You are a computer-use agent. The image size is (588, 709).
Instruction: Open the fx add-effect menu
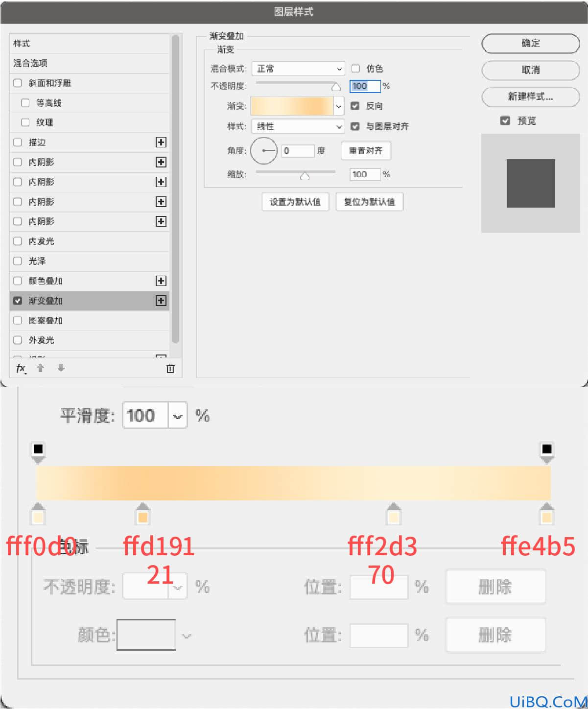21,368
